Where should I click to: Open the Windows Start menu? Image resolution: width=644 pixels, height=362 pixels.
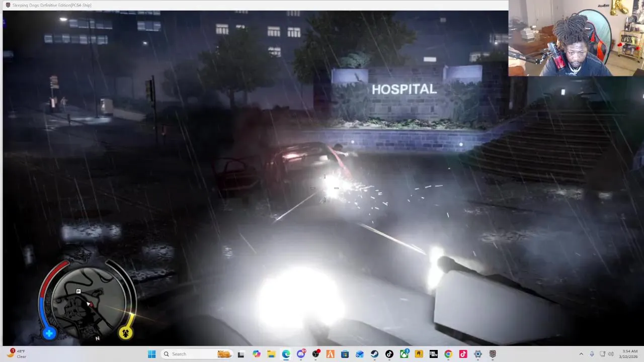(151, 354)
